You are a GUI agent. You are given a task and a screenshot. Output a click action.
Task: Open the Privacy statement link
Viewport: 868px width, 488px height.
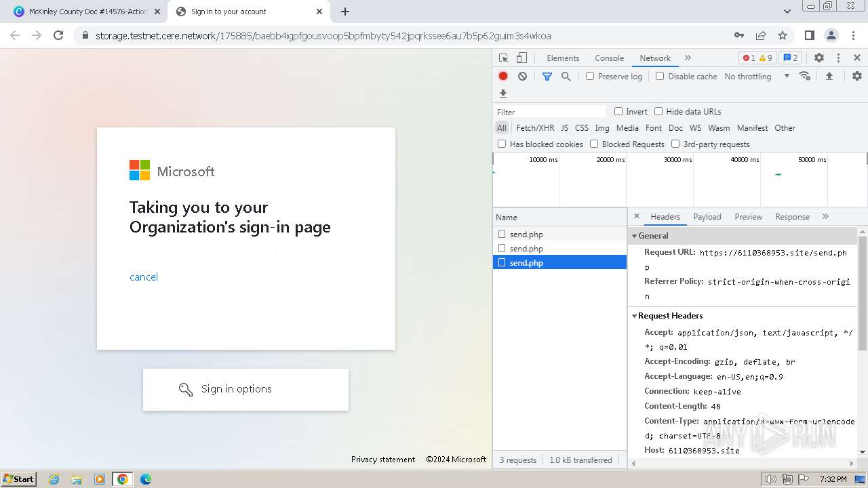coord(383,460)
